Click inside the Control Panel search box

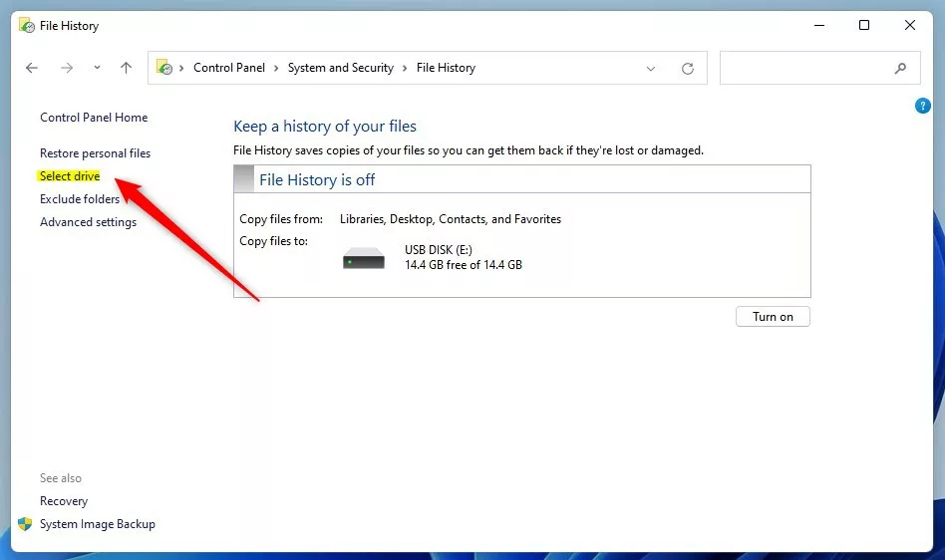pyautogui.click(x=819, y=68)
